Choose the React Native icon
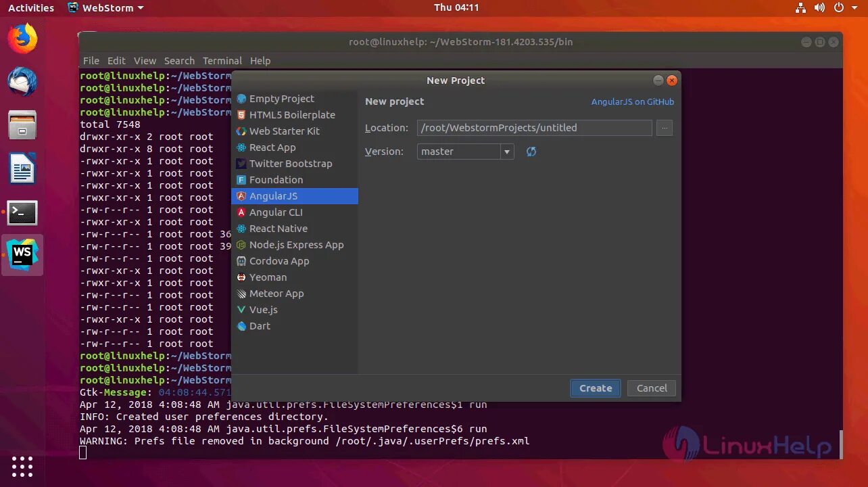Screen dimensions: 868x487 coord(241,229)
